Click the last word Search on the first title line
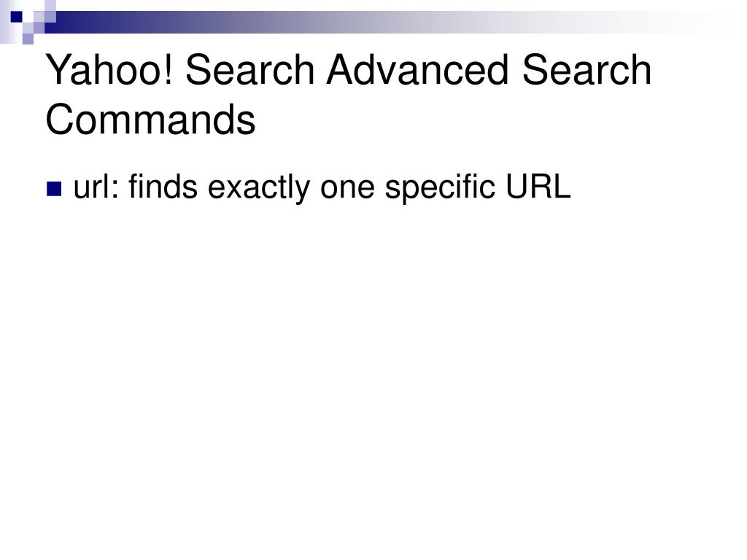The image size is (747, 560). (x=587, y=69)
